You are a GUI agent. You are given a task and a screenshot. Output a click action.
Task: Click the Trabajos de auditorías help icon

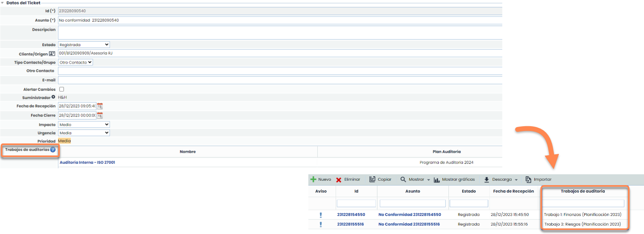point(53,150)
